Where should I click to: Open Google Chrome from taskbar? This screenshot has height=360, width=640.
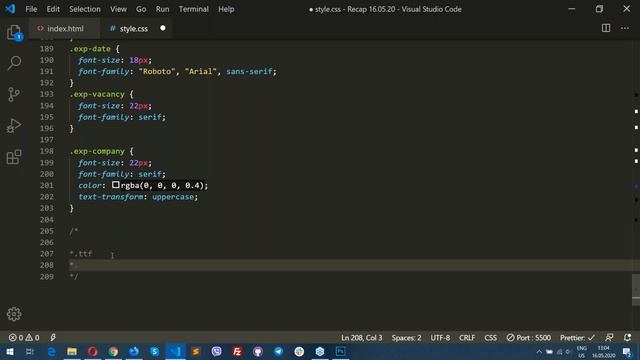click(x=113, y=351)
